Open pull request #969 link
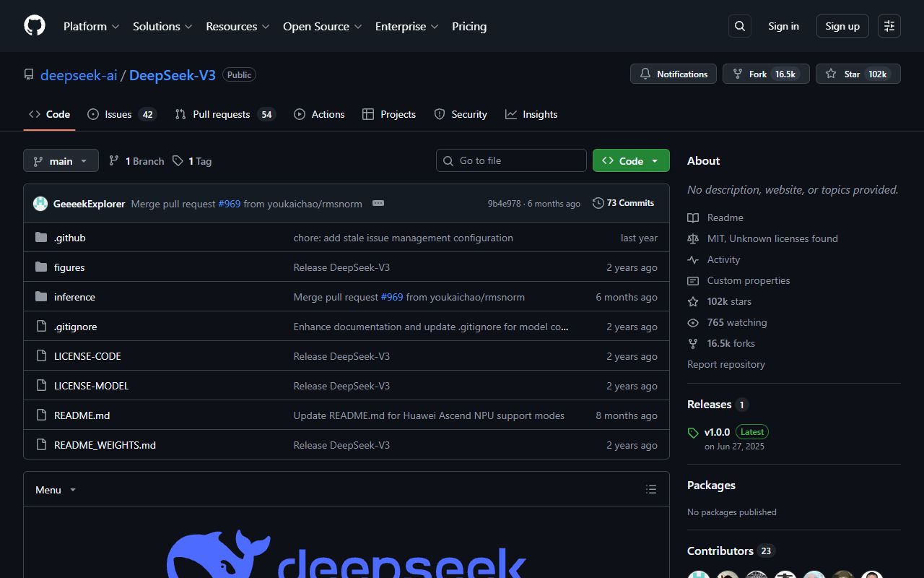924x578 pixels. [230, 204]
